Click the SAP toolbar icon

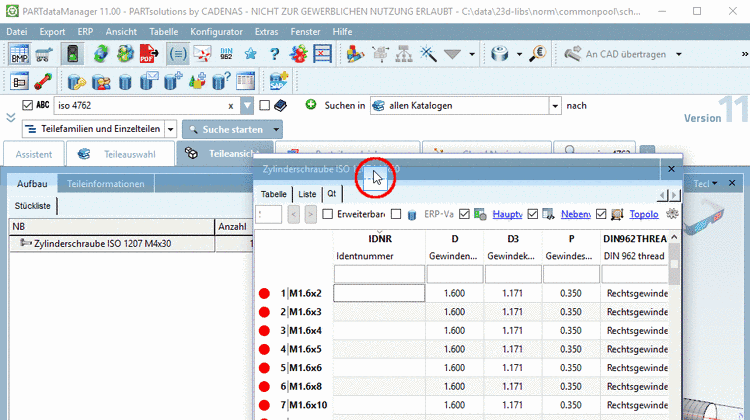tap(277, 81)
